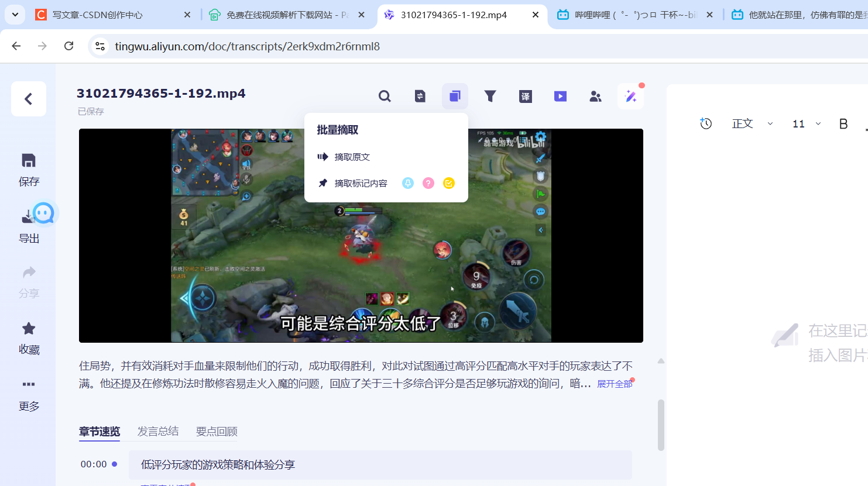Open the browser tab search dropdown

click(15, 15)
